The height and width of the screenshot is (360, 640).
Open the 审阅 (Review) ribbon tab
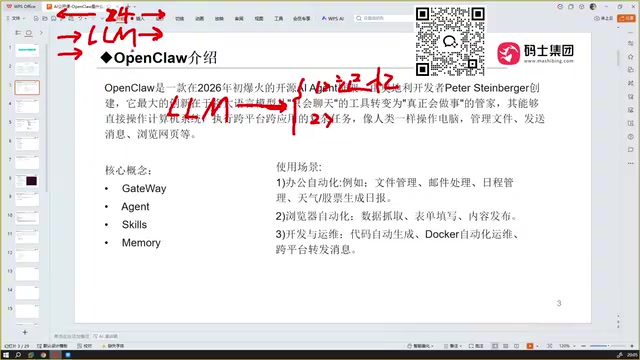tap(239, 18)
